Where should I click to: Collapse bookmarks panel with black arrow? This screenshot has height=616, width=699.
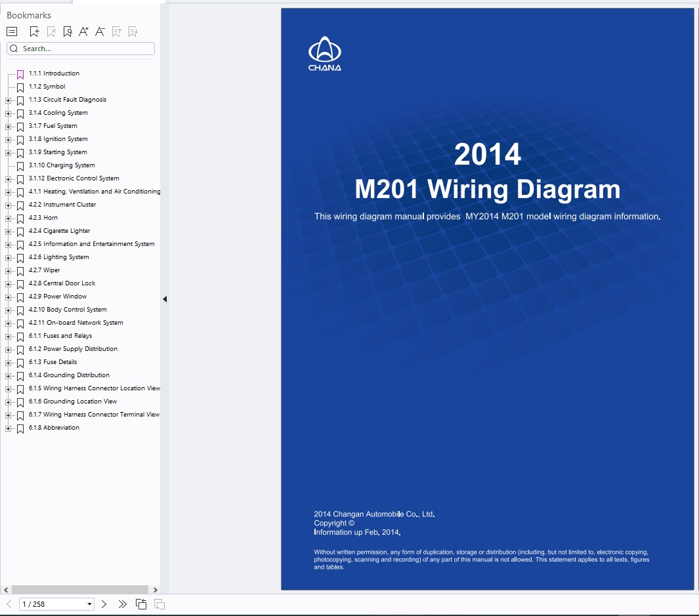coord(165,299)
